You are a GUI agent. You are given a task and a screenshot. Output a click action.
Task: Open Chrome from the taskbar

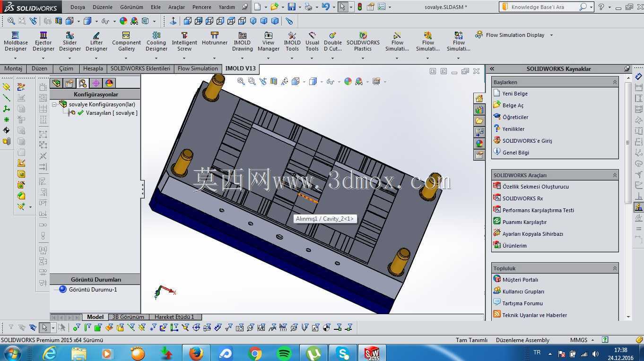(x=255, y=353)
